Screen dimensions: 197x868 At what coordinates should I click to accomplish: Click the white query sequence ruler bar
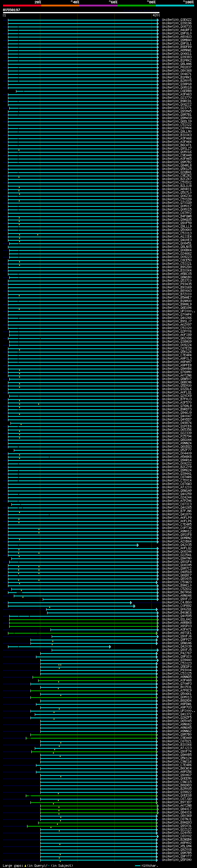click(x=81, y=12)
